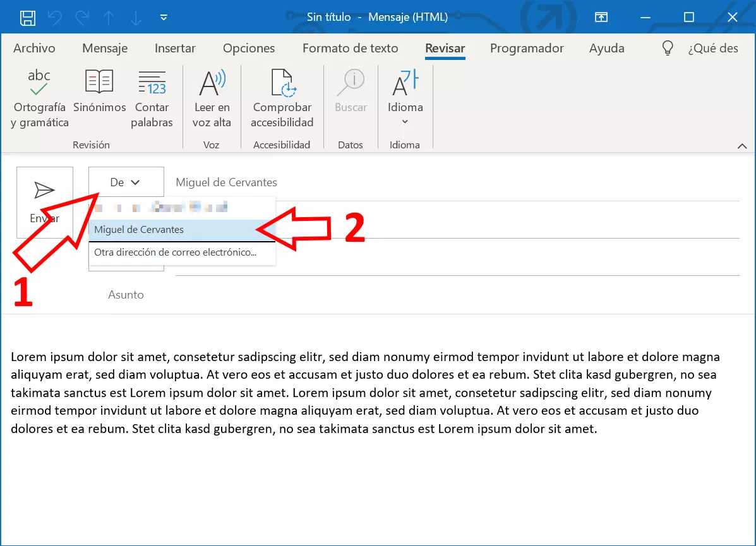Start Leer en voz alta reading aloud
This screenshot has height=546, width=756.
pyautogui.click(x=212, y=98)
